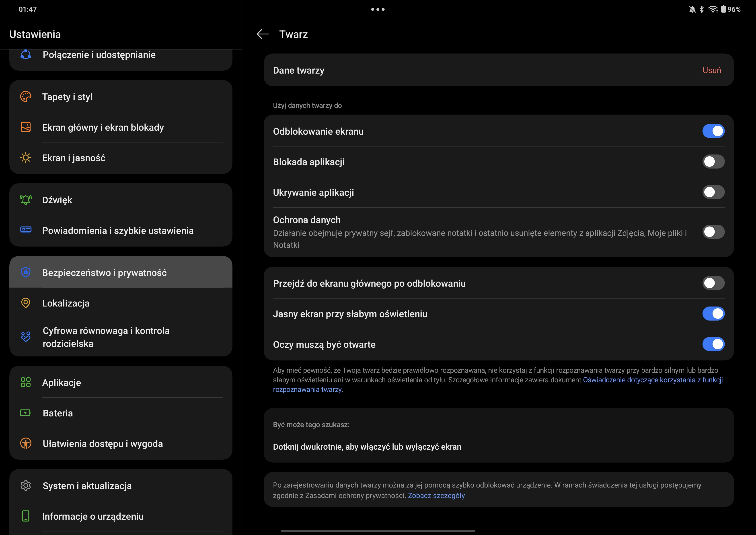Click the Aplikacje grid icon
Screen dimensions: 756x535
26,382
